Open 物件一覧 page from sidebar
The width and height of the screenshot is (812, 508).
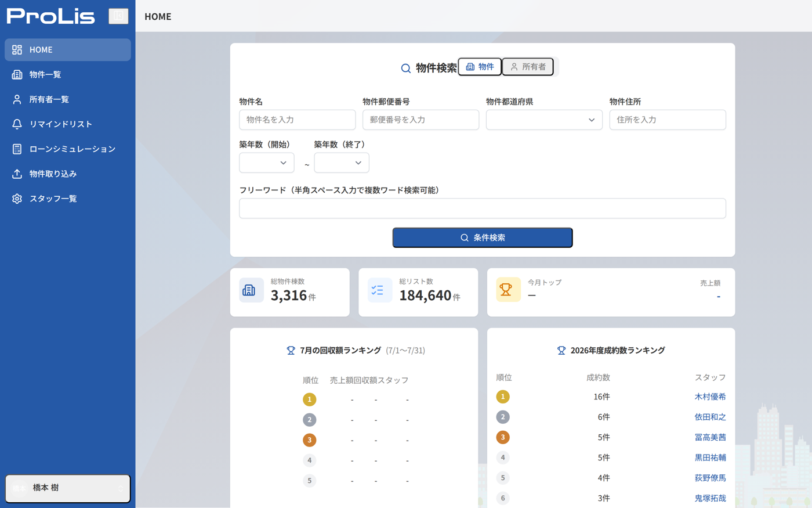click(68, 75)
